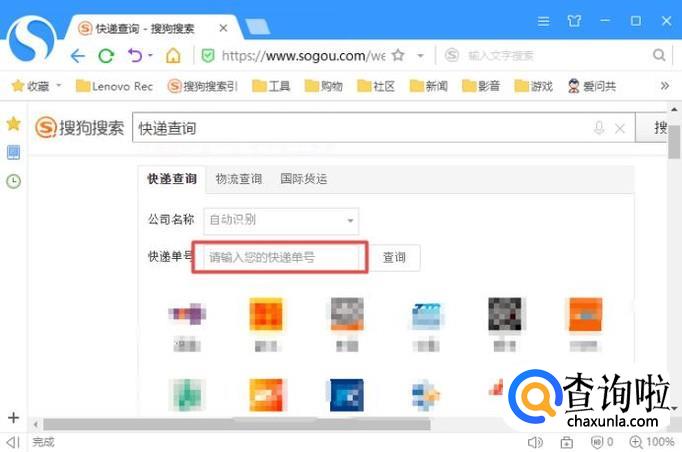Viewport: 682px width, 452px height.
Task: Open sidebar history clock icon
Action: click(13, 181)
